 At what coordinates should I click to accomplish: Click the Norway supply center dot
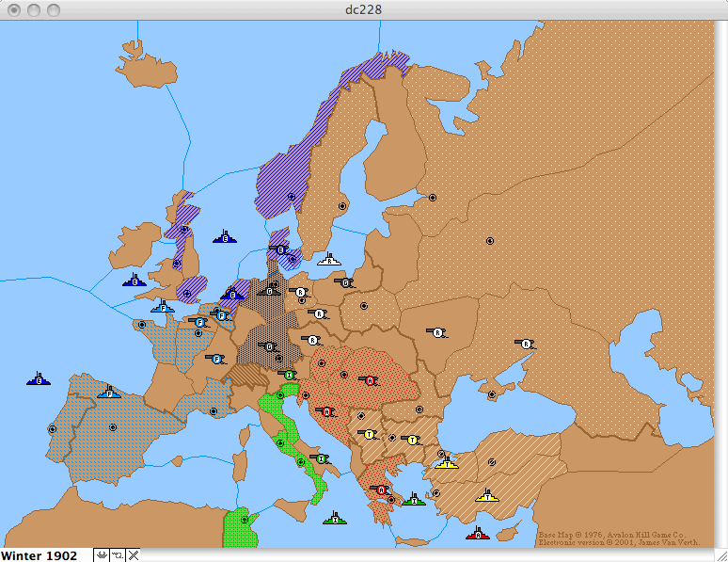tap(292, 197)
